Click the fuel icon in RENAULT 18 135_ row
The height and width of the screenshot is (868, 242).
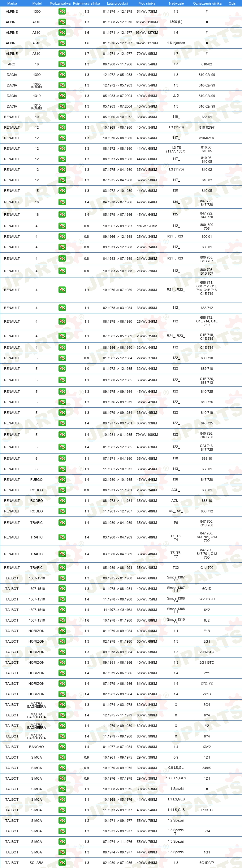[62, 215]
